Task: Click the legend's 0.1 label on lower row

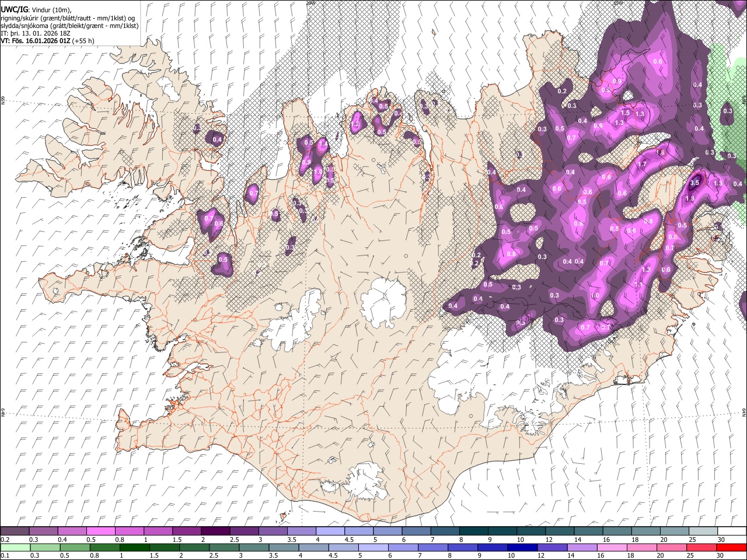Action: pyautogui.click(x=5, y=556)
